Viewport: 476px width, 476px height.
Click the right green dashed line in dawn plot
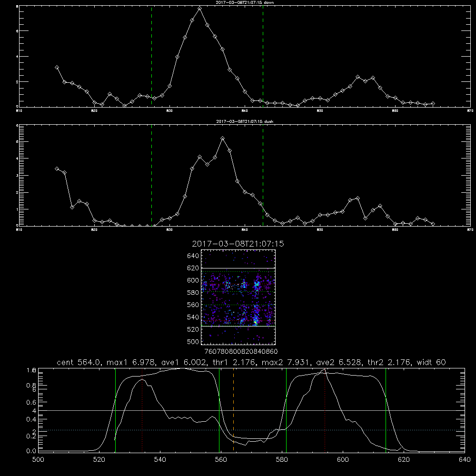[263, 56]
